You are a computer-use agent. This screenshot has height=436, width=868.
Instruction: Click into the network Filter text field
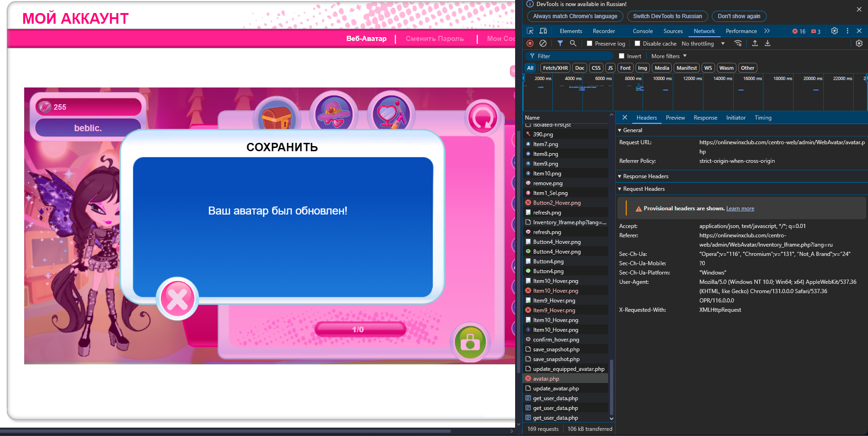click(570, 56)
